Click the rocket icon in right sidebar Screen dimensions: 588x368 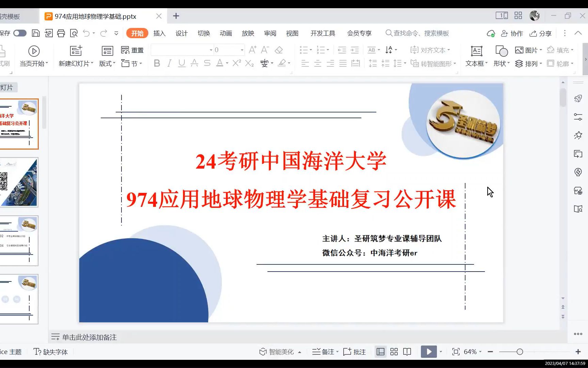pyautogui.click(x=578, y=99)
